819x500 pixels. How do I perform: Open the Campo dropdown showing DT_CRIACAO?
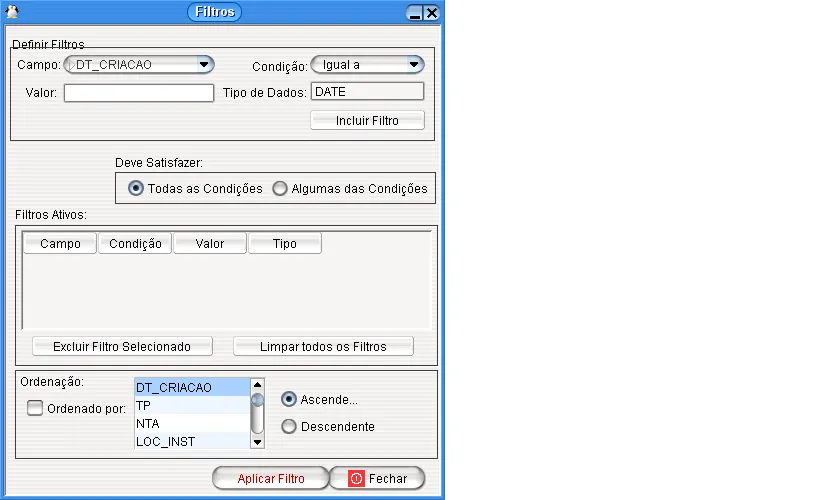139,65
